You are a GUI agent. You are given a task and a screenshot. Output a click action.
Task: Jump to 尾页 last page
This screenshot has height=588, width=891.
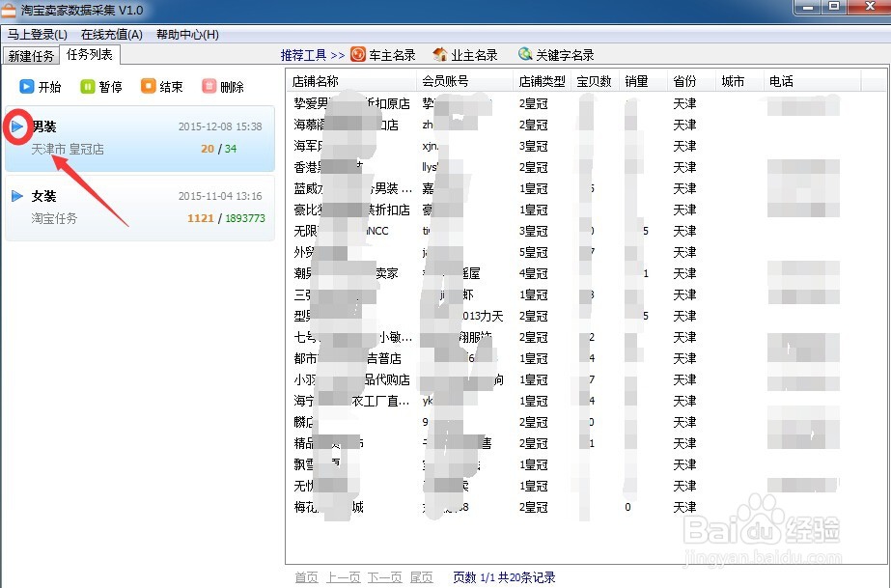pos(422,576)
